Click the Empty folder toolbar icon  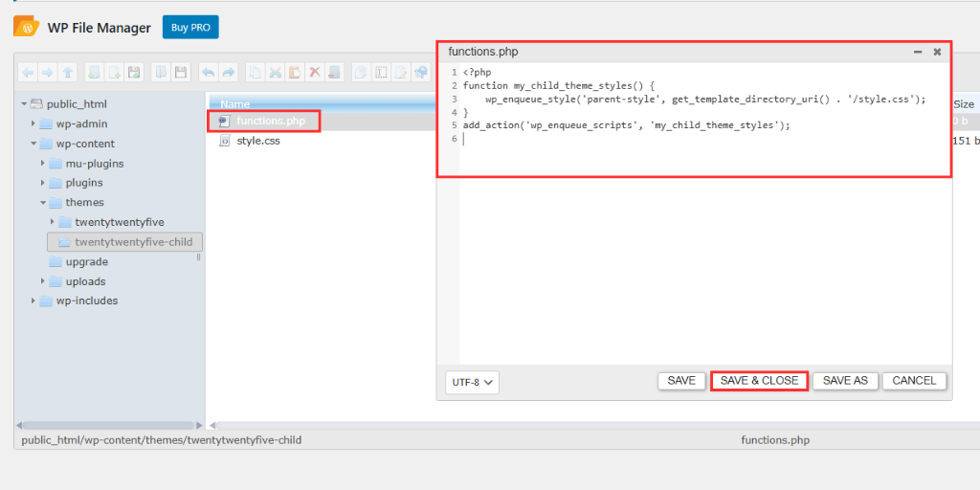pos(334,73)
